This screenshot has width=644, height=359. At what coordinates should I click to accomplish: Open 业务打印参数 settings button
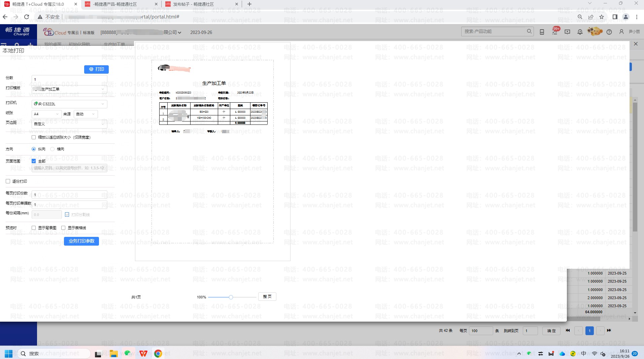(81, 241)
